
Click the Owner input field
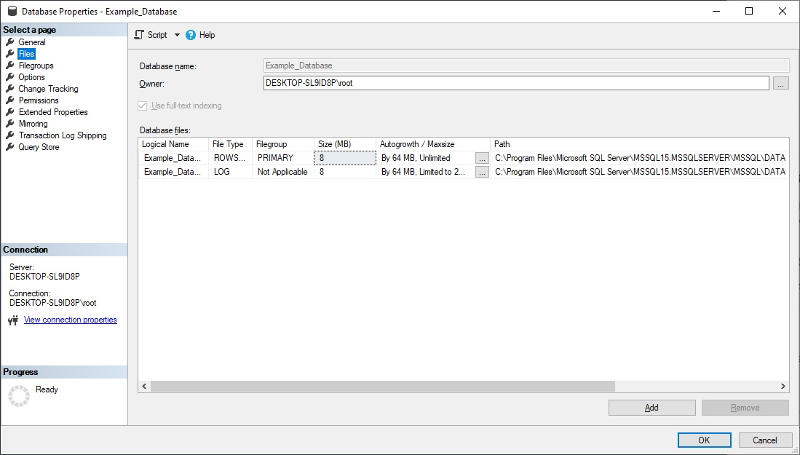(x=516, y=83)
